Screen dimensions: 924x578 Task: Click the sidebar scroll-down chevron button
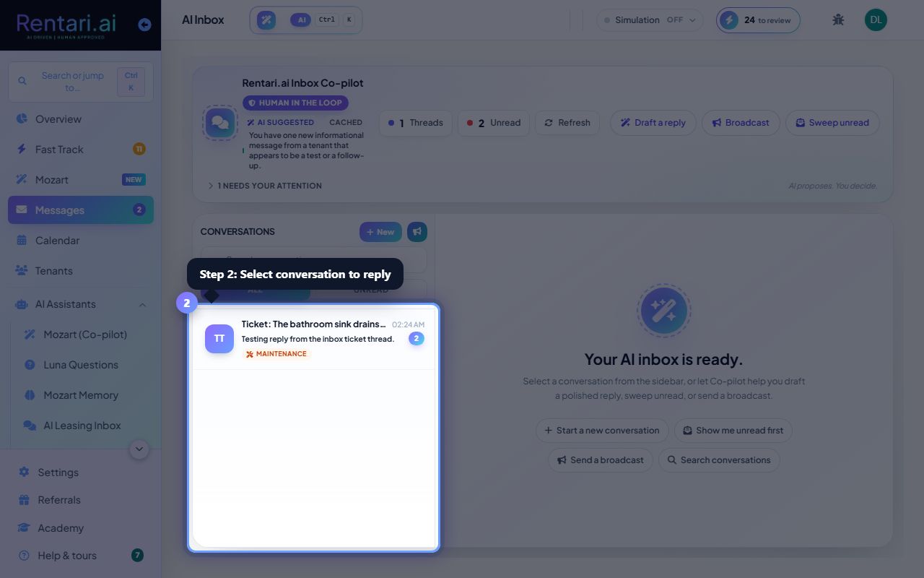coord(139,449)
